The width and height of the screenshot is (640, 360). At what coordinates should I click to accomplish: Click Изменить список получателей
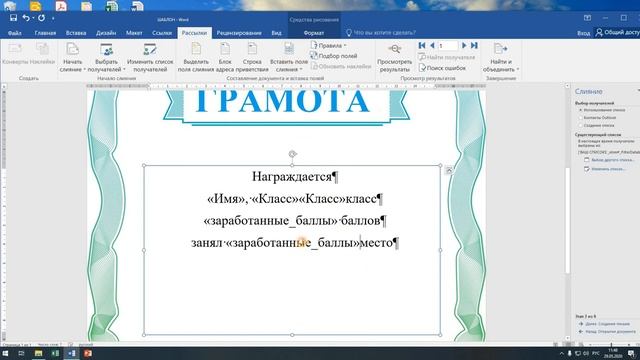(150, 58)
